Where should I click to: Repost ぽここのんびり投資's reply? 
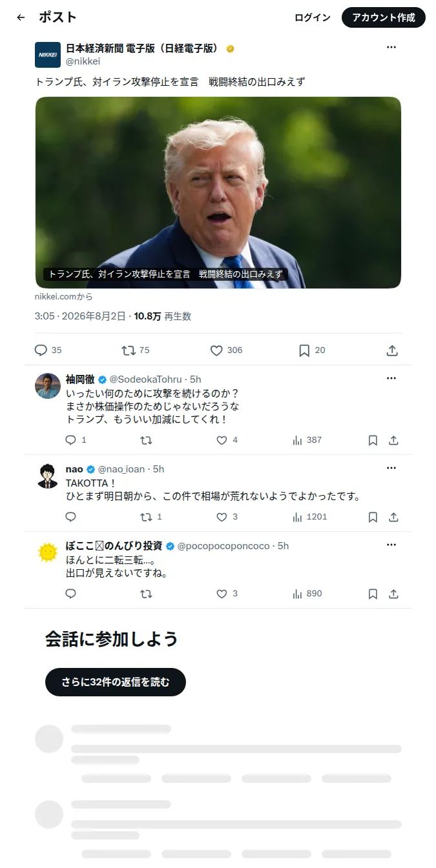pos(146,594)
